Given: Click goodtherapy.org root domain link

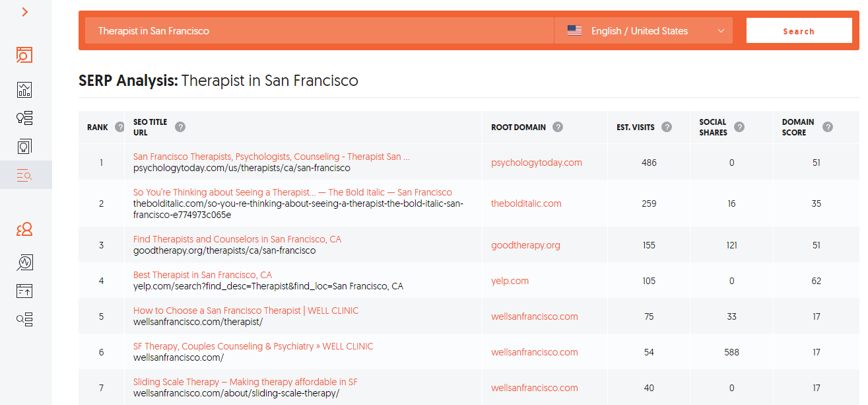Looking at the screenshot, I should click(525, 245).
